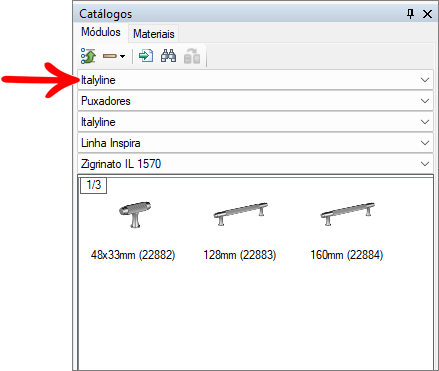This screenshot has height=371, width=439.
Task: Open the first Italyline catalog dropdown
Action: tap(255, 80)
